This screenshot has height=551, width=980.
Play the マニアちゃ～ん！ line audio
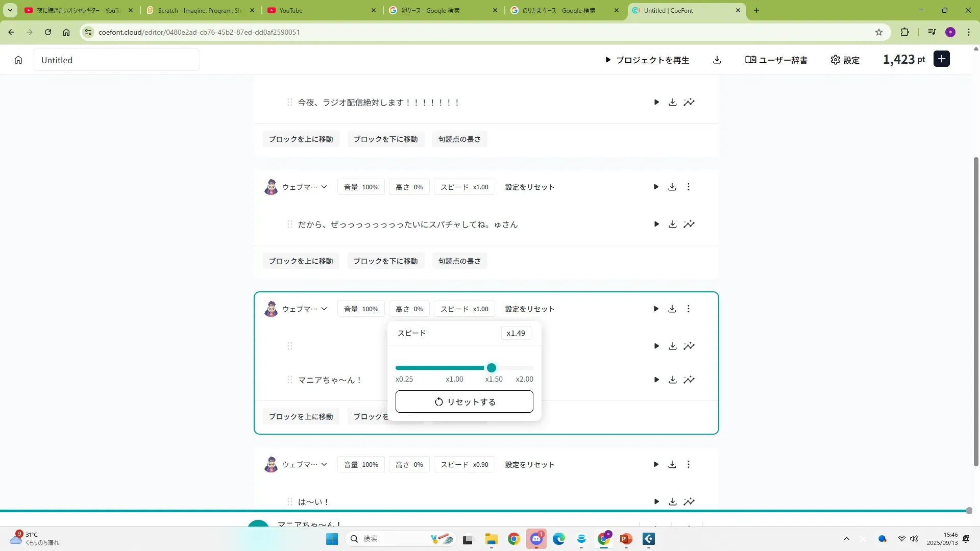coord(656,380)
